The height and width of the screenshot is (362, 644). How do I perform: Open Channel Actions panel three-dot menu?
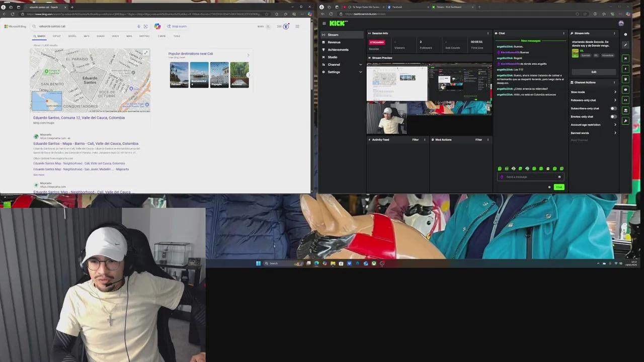pos(614,82)
